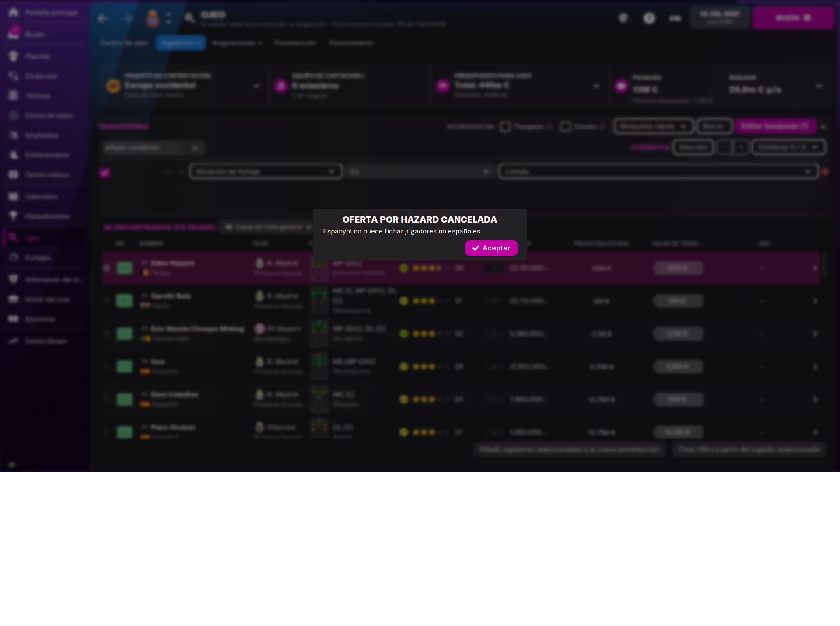Click the Aceptar button in the dialog
The image size is (840, 626).
(x=491, y=248)
